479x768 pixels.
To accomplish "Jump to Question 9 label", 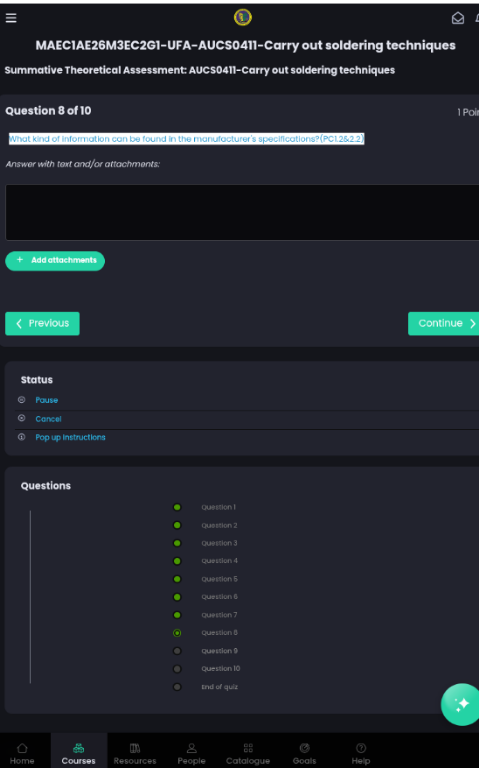I will tap(219, 650).
